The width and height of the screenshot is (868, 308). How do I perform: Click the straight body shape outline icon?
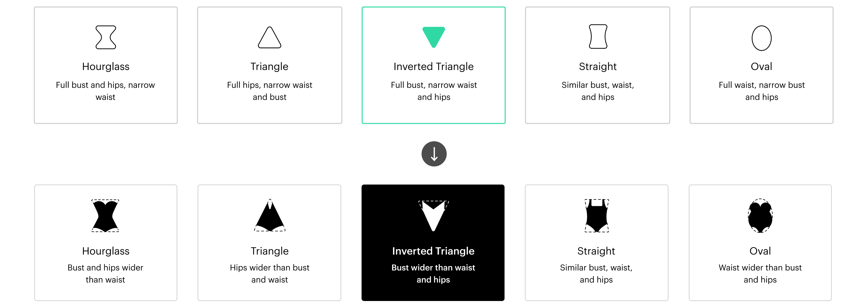[598, 37]
